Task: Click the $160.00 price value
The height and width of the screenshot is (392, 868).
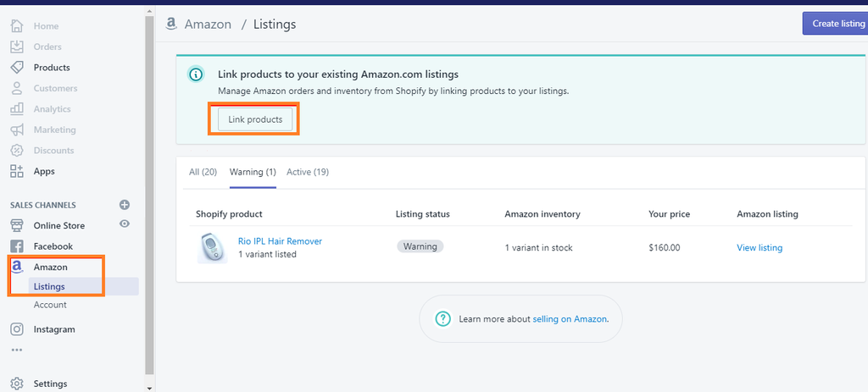Action: 665,248
